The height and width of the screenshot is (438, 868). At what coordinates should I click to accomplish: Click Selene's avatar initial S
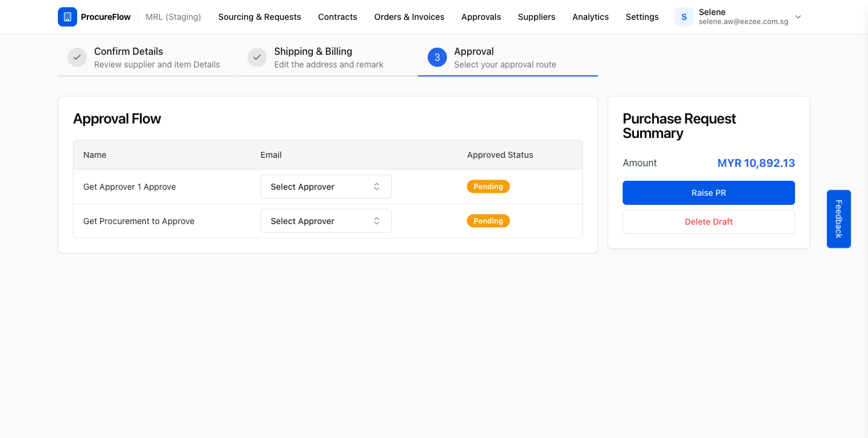click(x=684, y=17)
